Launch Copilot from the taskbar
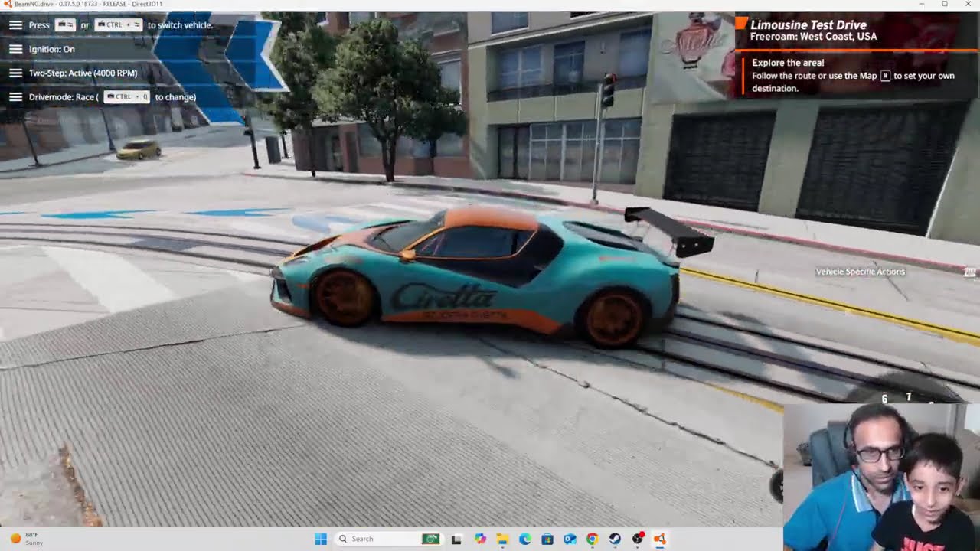Image resolution: width=980 pixels, height=551 pixels. [x=480, y=539]
